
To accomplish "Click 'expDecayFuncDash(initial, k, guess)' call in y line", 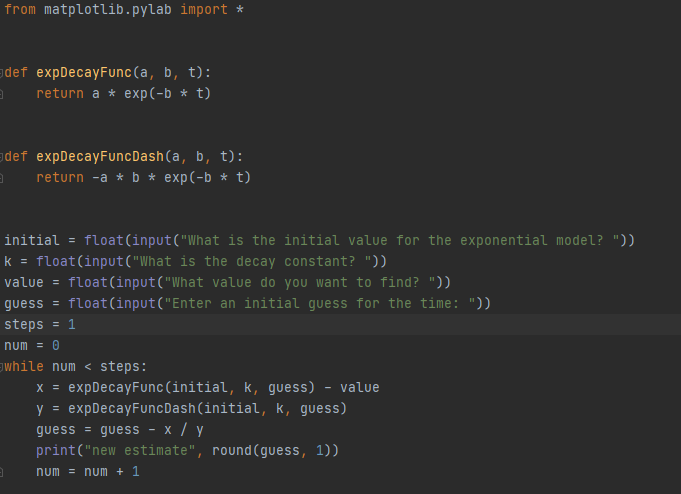I will pos(207,408).
